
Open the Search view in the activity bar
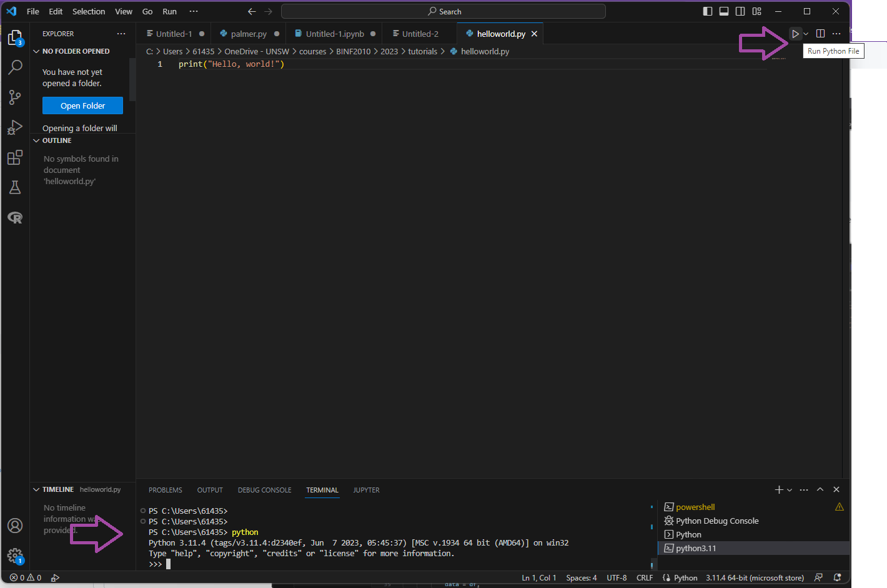(x=15, y=67)
